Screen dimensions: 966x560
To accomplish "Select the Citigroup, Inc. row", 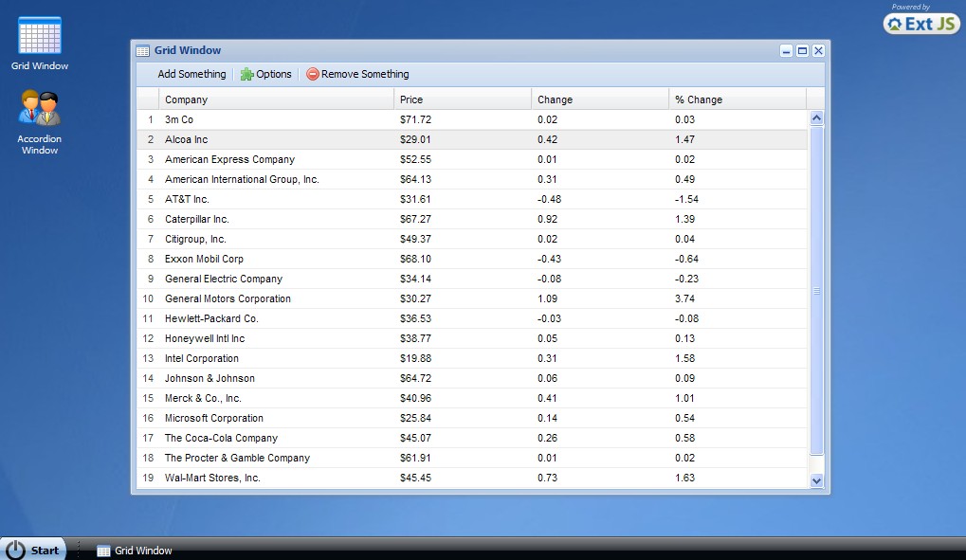I will click(472, 239).
